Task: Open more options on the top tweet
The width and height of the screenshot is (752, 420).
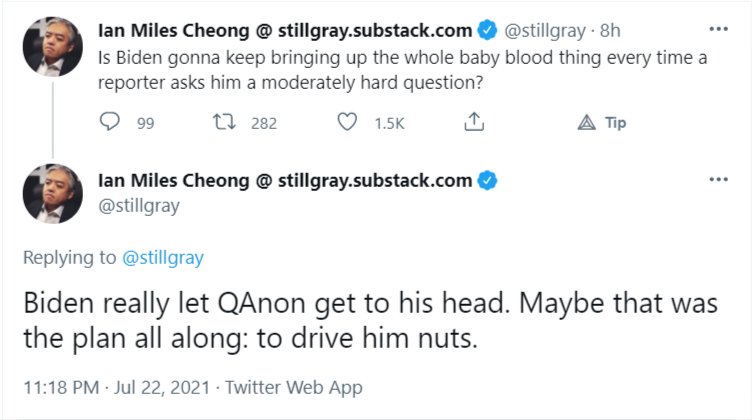Action: [718, 29]
